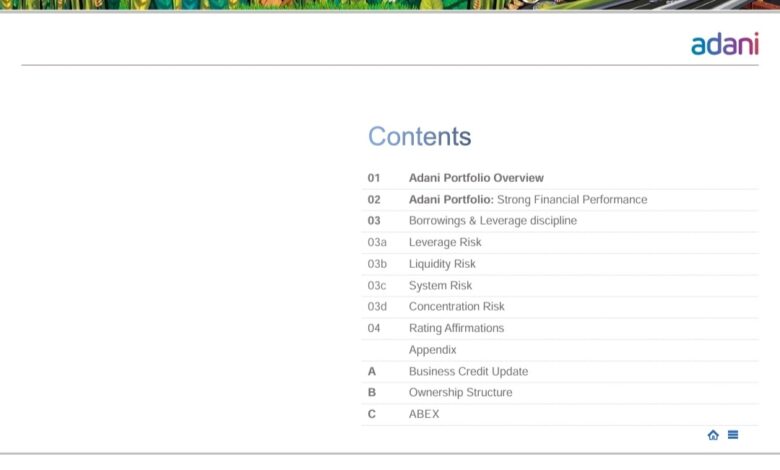Click section number 01

pyautogui.click(x=374, y=178)
